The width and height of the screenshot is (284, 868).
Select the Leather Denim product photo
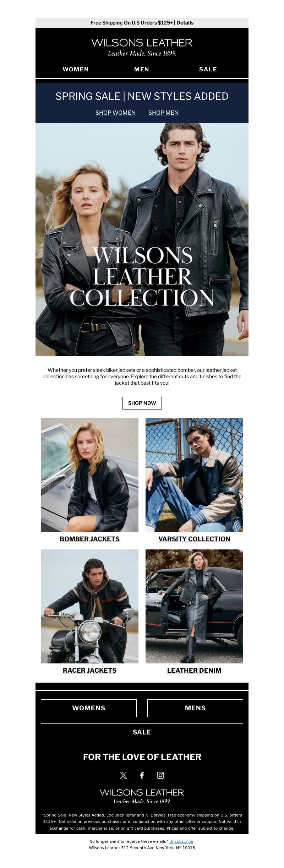(x=194, y=606)
